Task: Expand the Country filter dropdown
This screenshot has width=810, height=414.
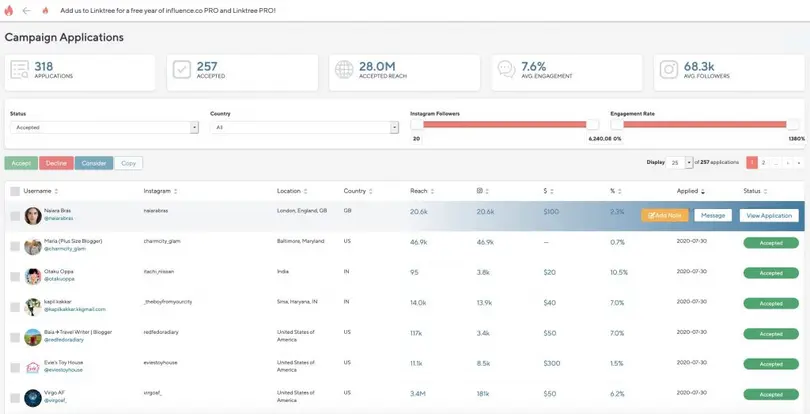Action: (x=304, y=128)
